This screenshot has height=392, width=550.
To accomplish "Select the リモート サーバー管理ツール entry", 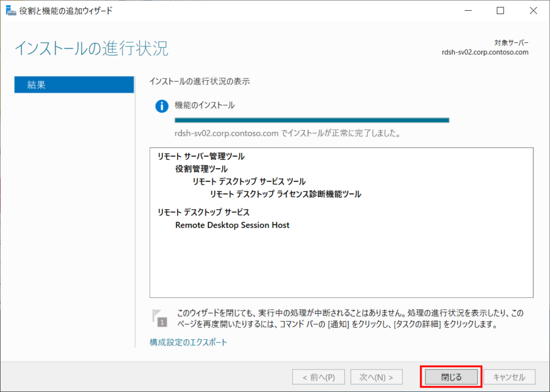I will click(201, 156).
